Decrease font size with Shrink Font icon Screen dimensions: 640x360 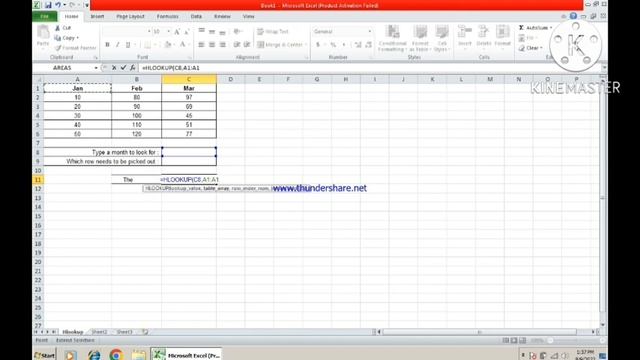coord(187,31)
